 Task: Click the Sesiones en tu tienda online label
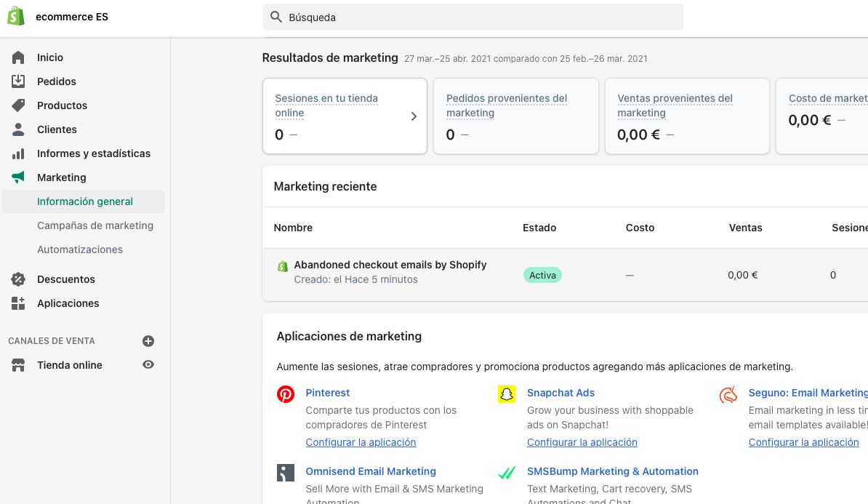click(x=326, y=105)
